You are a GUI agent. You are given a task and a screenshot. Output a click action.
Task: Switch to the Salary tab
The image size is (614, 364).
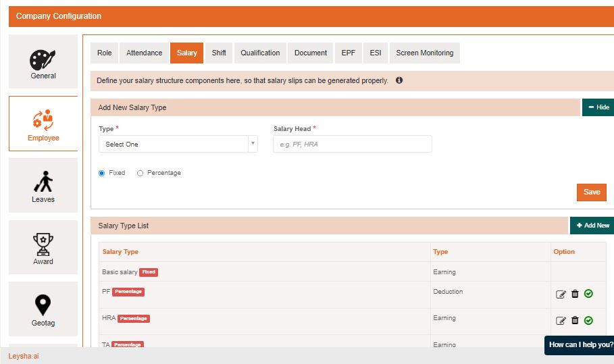tap(187, 53)
